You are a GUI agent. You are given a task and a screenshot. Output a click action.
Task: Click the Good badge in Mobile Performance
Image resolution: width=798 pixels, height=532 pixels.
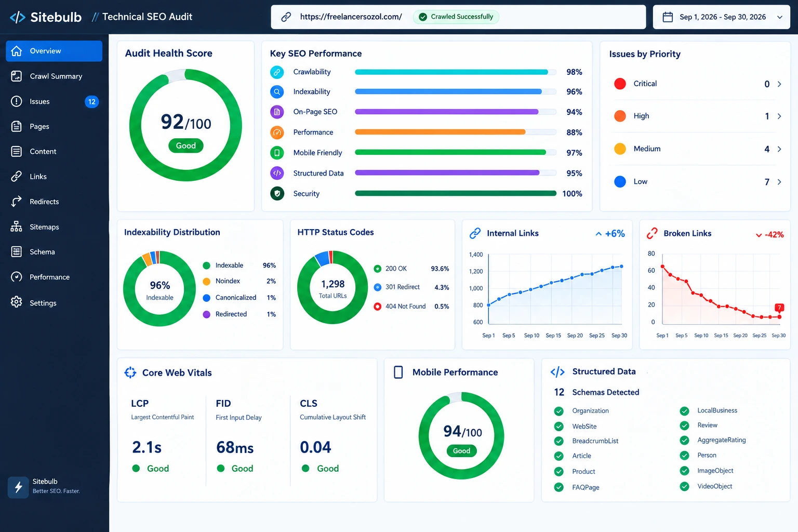click(x=461, y=451)
